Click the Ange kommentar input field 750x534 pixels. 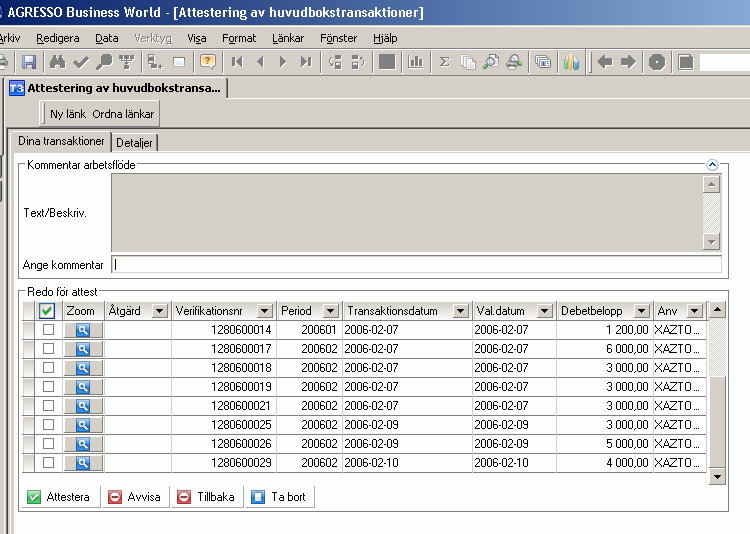pos(416,265)
